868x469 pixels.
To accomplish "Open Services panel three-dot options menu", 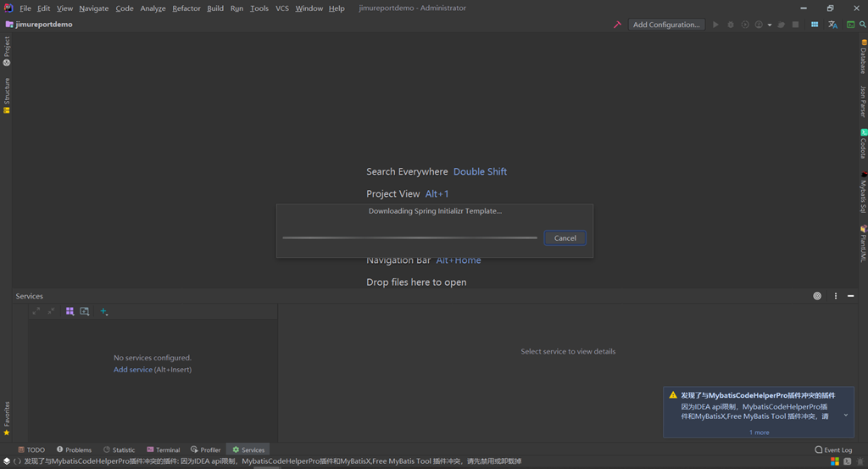I will click(x=836, y=296).
